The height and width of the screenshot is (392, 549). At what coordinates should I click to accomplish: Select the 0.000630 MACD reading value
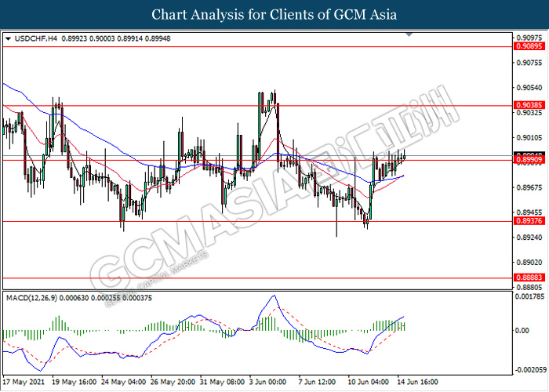[x=75, y=298]
